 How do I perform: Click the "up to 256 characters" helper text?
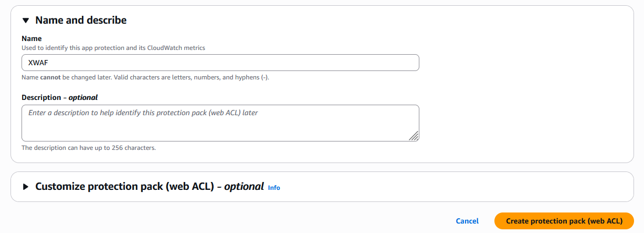pyautogui.click(x=88, y=148)
